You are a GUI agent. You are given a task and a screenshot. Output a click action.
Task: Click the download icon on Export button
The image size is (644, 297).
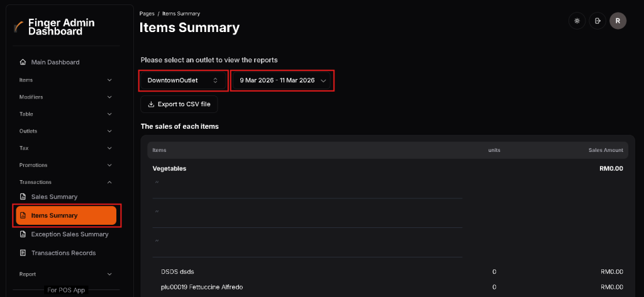click(151, 104)
